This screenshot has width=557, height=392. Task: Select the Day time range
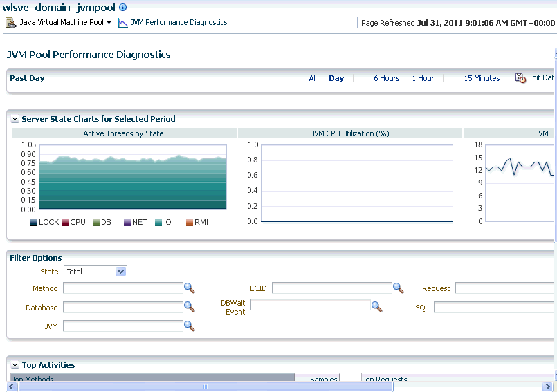(336, 78)
